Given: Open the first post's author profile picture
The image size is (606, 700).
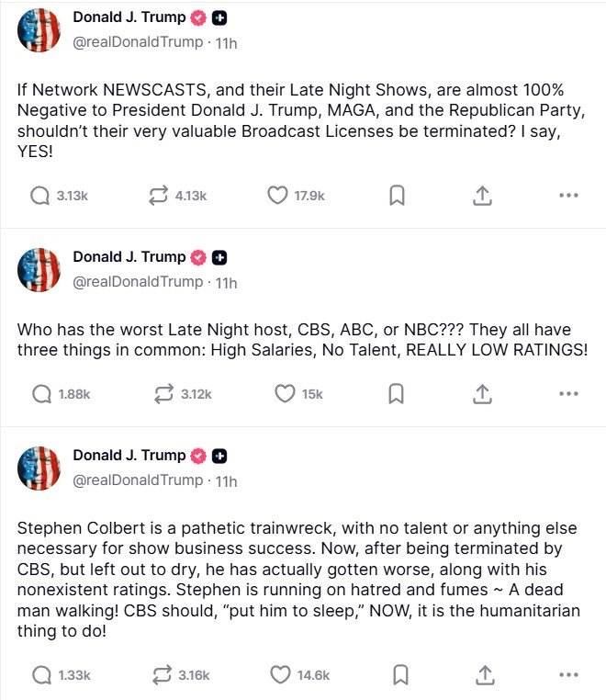Looking at the screenshot, I should (x=39, y=31).
